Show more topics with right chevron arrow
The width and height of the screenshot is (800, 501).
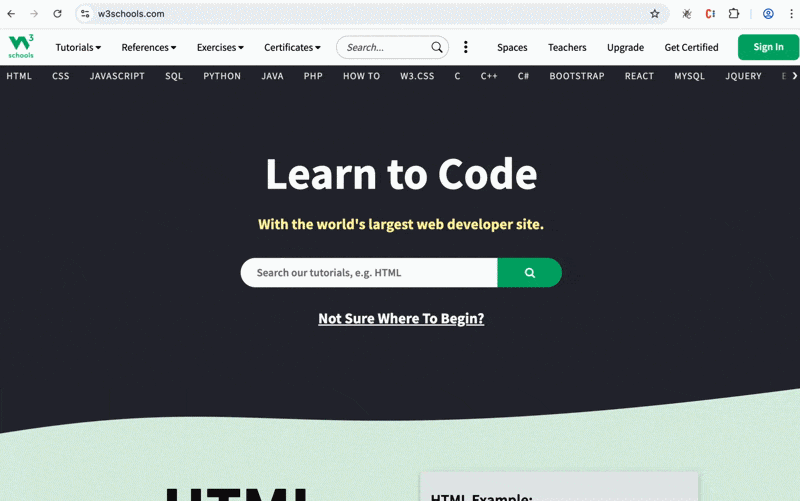[794, 76]
